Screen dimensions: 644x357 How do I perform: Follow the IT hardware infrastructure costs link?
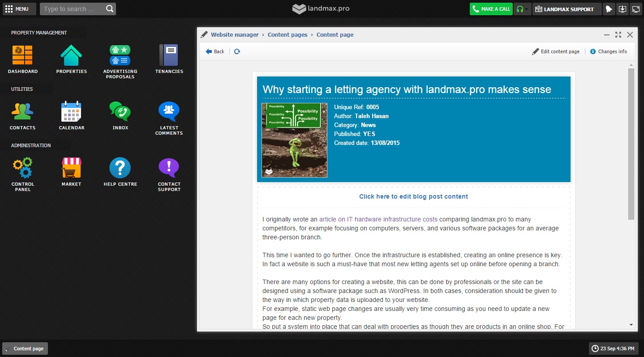point(378,219)
